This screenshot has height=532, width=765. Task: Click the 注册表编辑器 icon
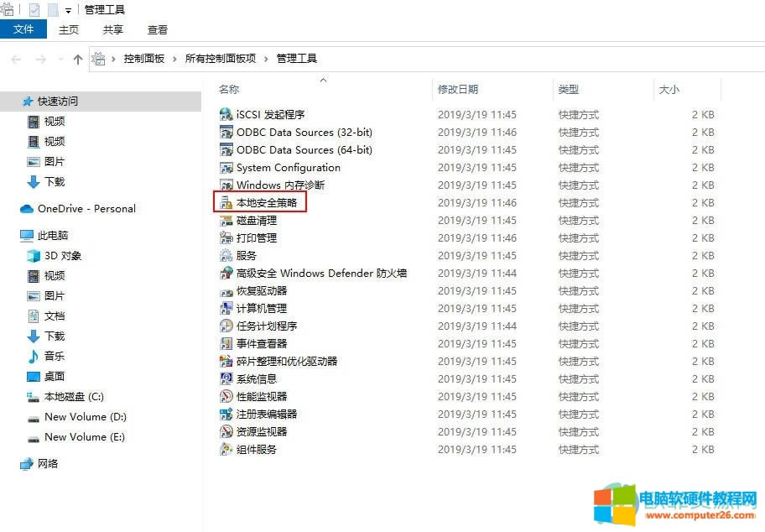226,414
